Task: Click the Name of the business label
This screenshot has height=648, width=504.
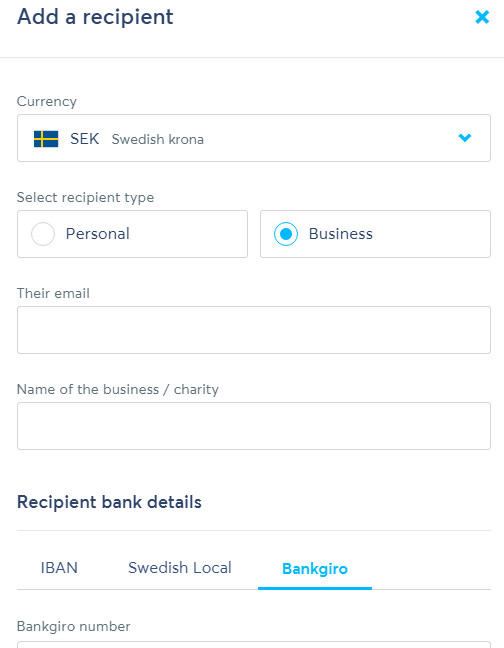Action: (x=118, y=389)
